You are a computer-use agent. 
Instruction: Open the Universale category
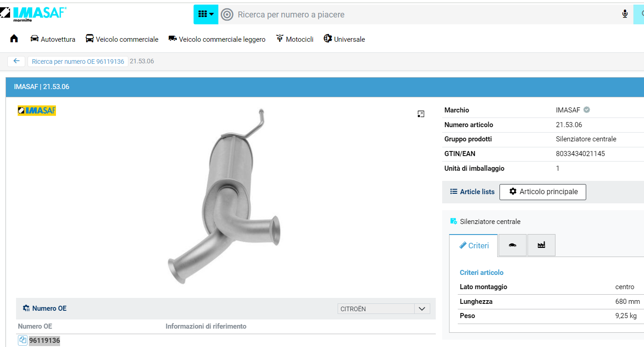(344, 39)
